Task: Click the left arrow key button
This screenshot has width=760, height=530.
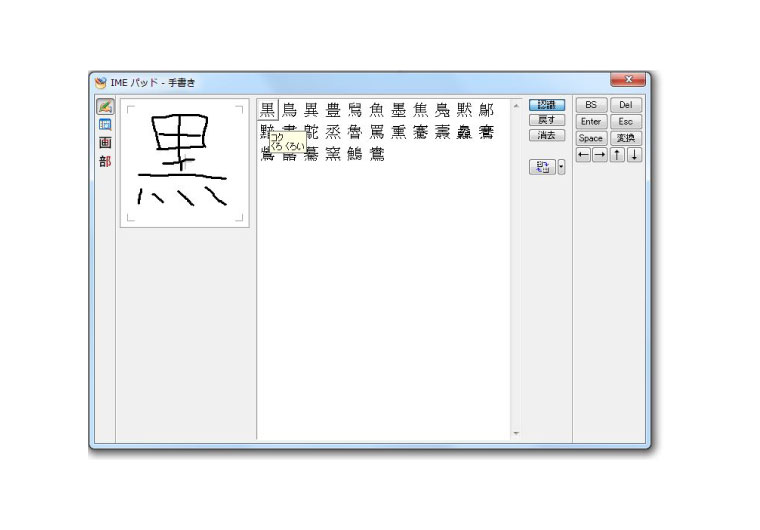Action: 584,155
